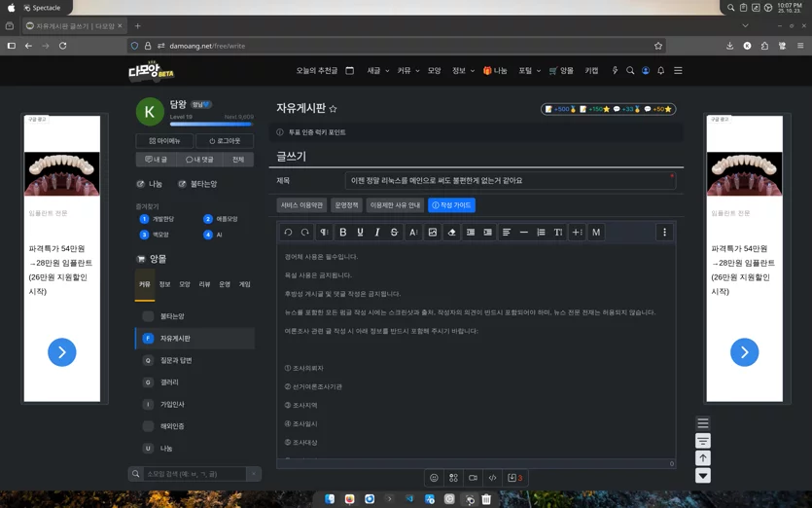Toggle bold formatting in the editor toolbar

[x=343, y=233]
